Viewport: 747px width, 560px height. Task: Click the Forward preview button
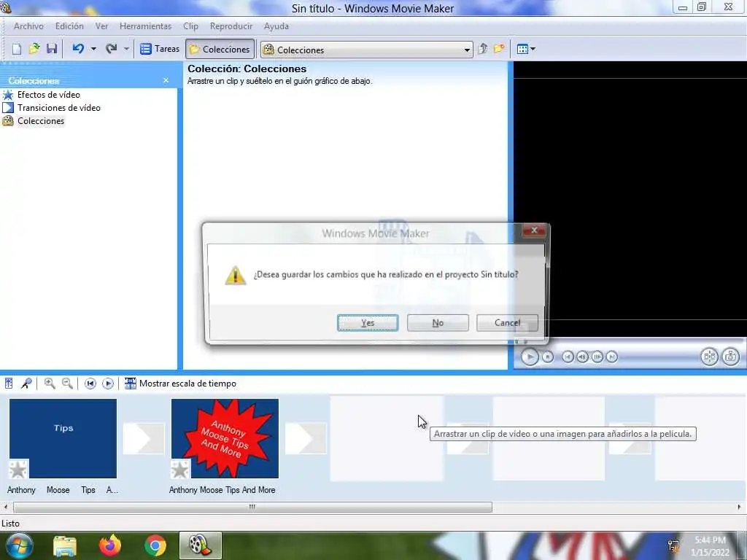pyautogui.click(x=612, y=357)
